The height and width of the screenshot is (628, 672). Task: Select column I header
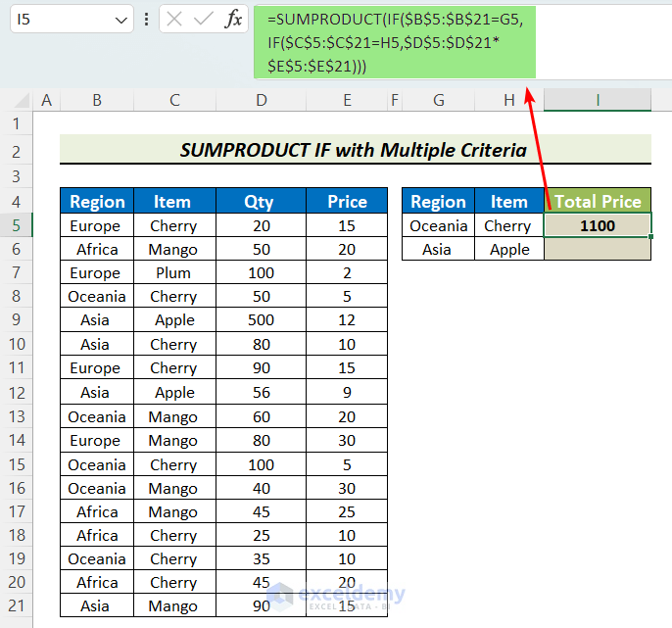coord(598,100)
